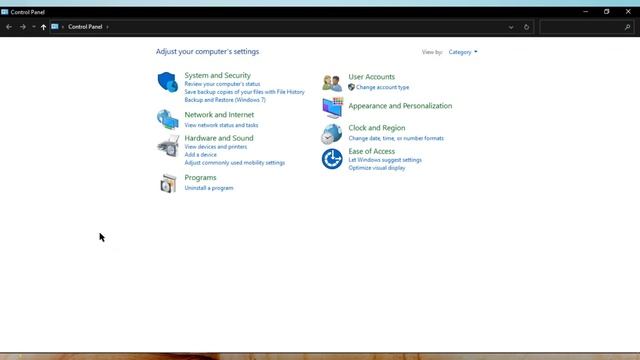Open User Accounts people icon
The image size is (640, 360).
tap(332, 83)
